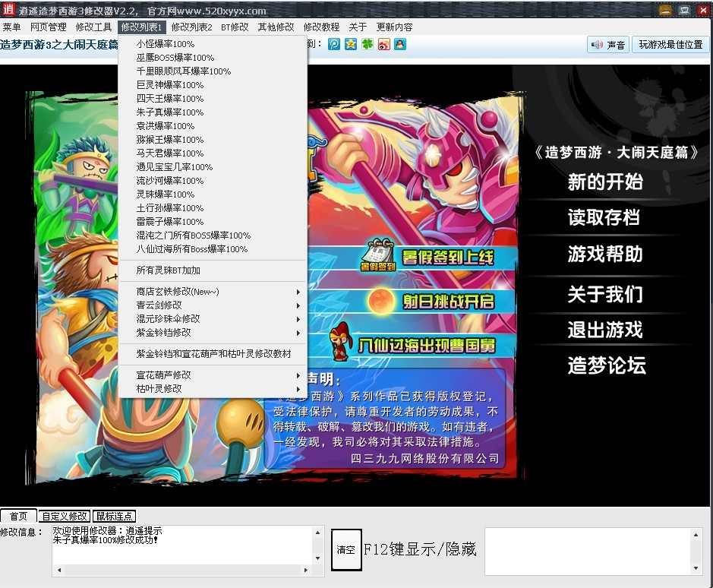This screenshot has width=713, height=588.
Task: Open 游戏帮助 in game menu
Action: tap(605, 254)
